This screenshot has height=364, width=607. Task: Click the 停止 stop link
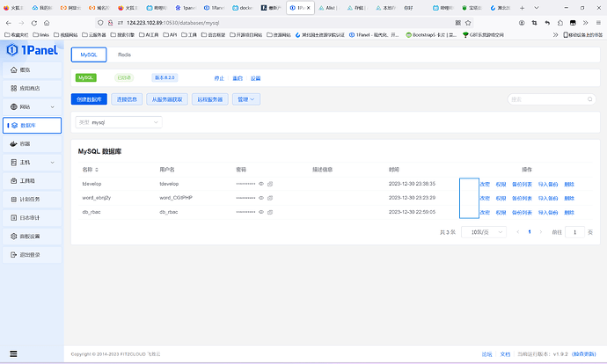219,78
